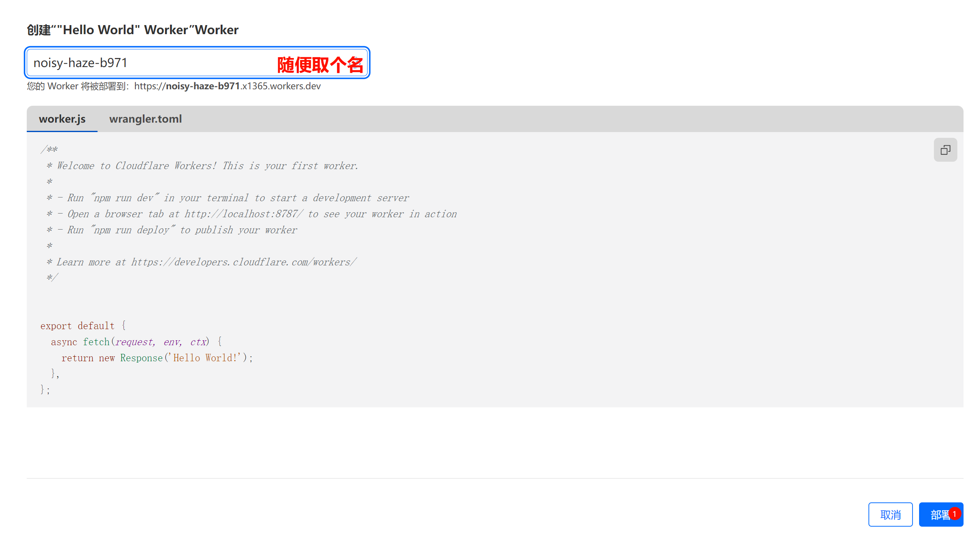Screen dimensions: 980x539
Task: Select the 'async fetch(request, env, ctx)' line
Action: click(x=137, y=342)
